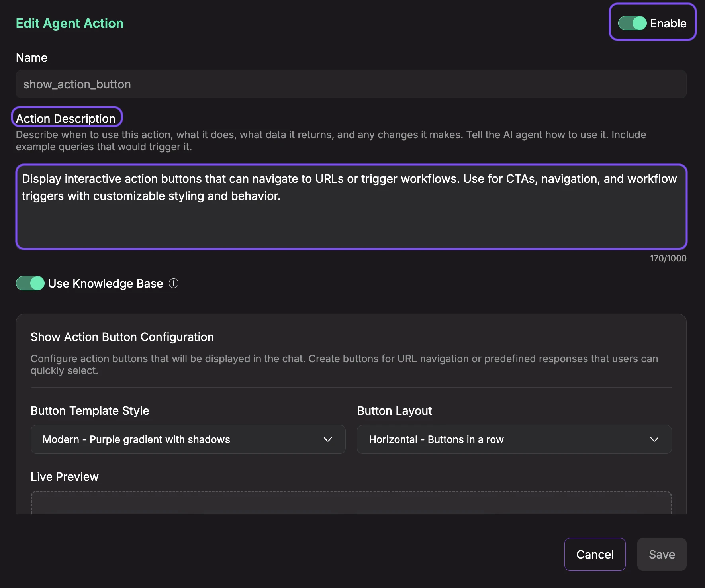Click the Name label above the text field
This screenshot has width=705, height=588.
[31, 57]
